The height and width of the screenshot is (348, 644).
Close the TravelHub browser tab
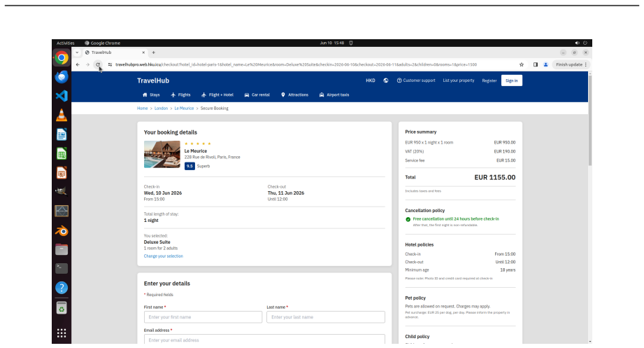(143, 53)
